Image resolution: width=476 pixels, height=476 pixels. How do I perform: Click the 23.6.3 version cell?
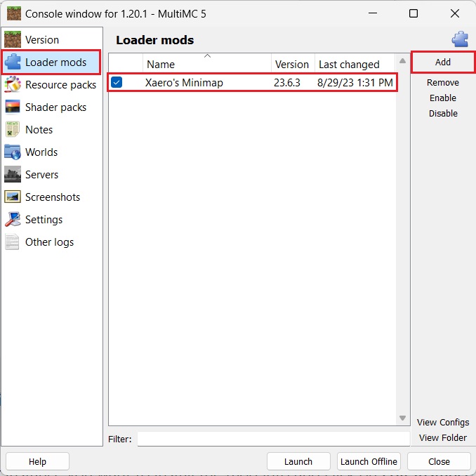point(287,83)
